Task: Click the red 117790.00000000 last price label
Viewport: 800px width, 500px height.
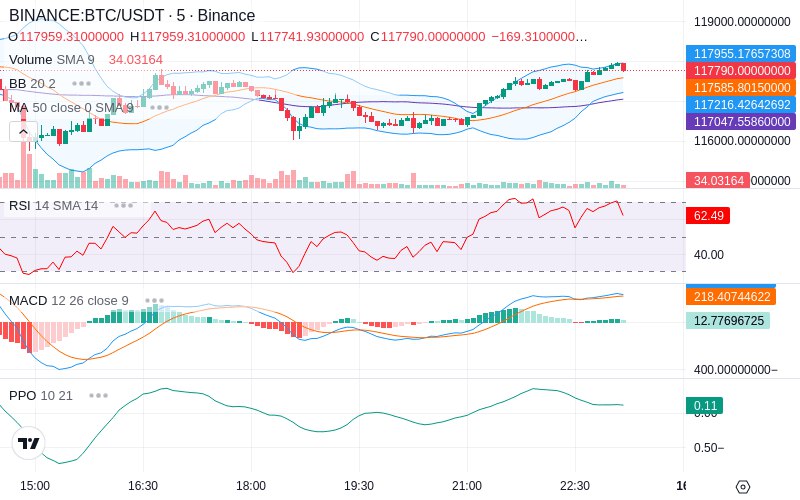Action: click(741, 70)
